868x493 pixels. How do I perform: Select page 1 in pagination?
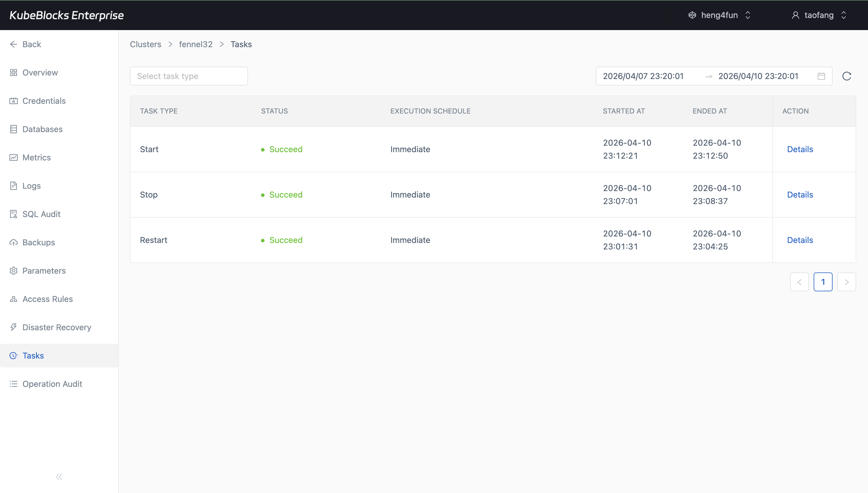click(x=823, y=282)
